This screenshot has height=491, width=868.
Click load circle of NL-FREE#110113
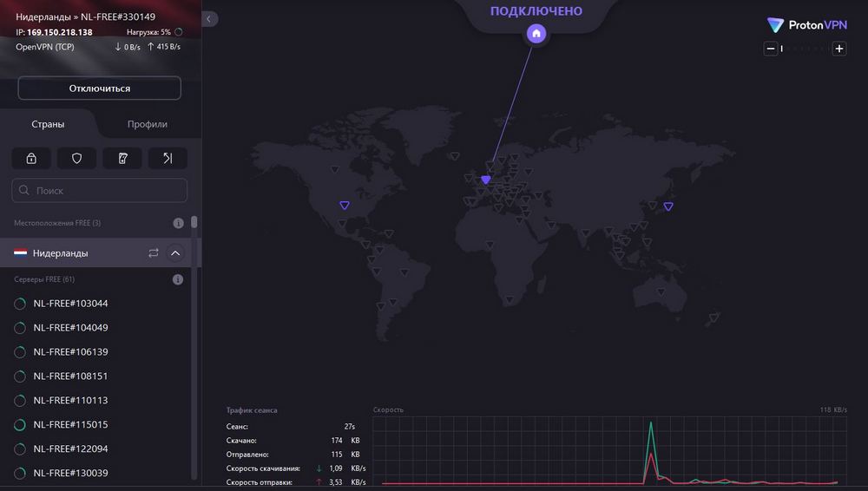coord(20,401)
